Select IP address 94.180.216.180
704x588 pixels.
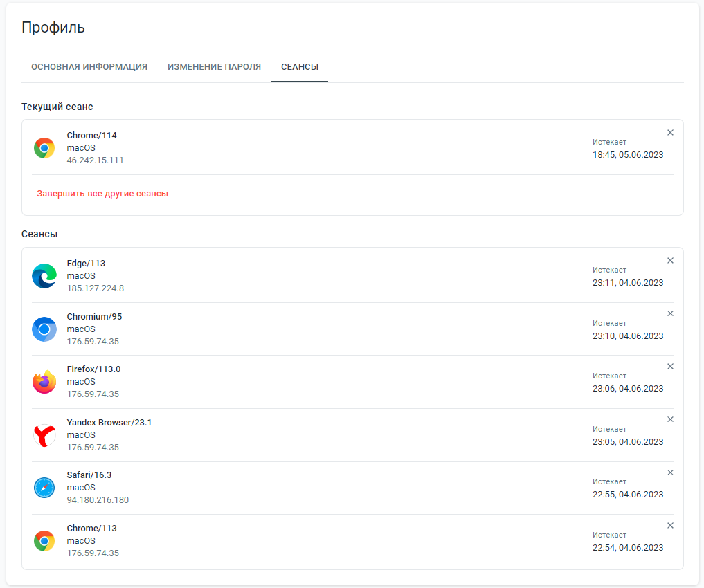[x=98, y=499]
